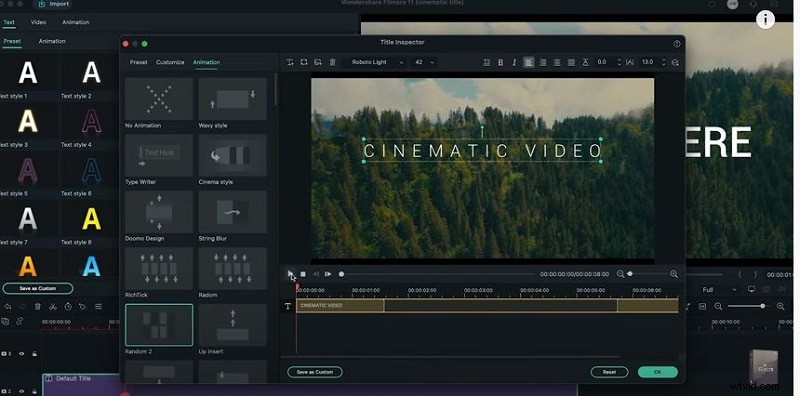
Task: Toggle italic formatting
Action: point(514,62)
